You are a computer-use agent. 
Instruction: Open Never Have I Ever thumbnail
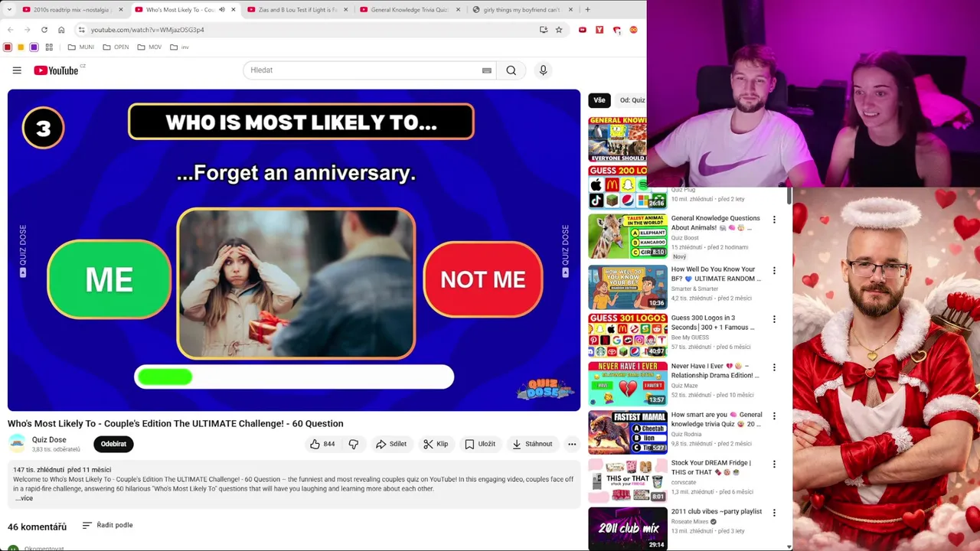coord(628,383)
